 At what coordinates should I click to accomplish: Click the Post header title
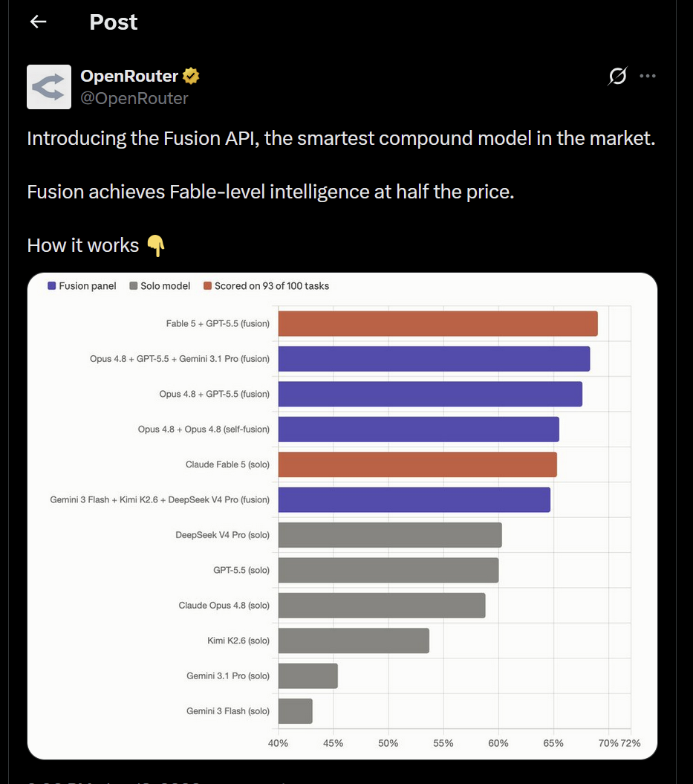(114, 22)
